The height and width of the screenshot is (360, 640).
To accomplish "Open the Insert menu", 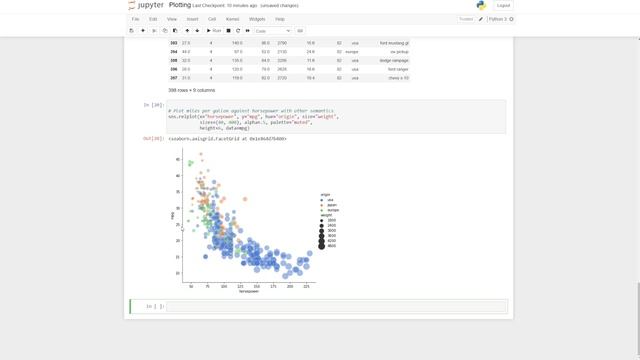I will pos(192,19).
